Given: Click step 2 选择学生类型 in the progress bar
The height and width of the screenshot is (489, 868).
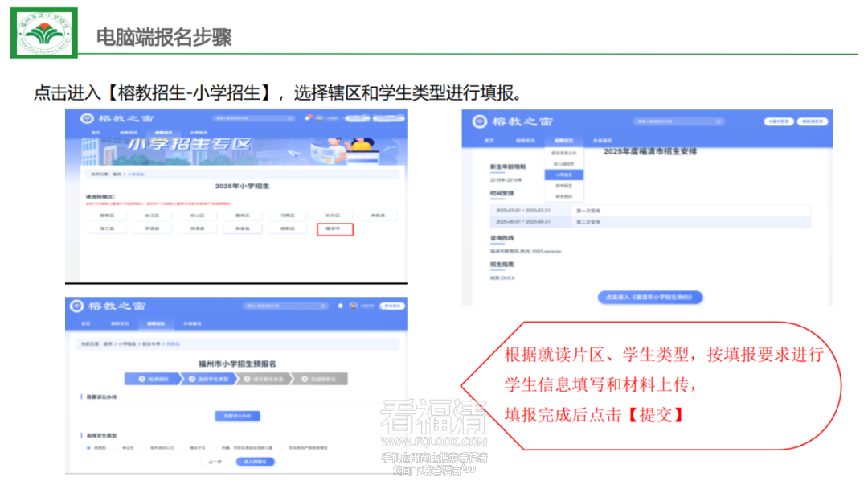Looking at the screenshot, I should coord(211,378).
